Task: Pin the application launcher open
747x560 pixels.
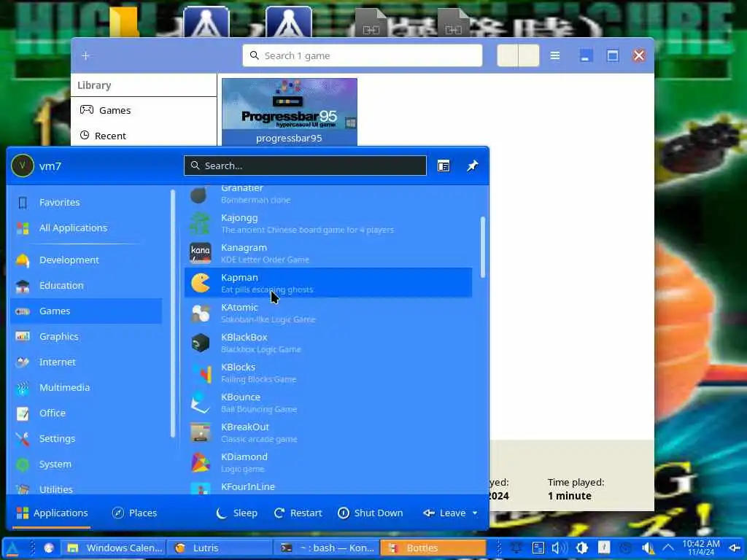Action: coord(472,166)
